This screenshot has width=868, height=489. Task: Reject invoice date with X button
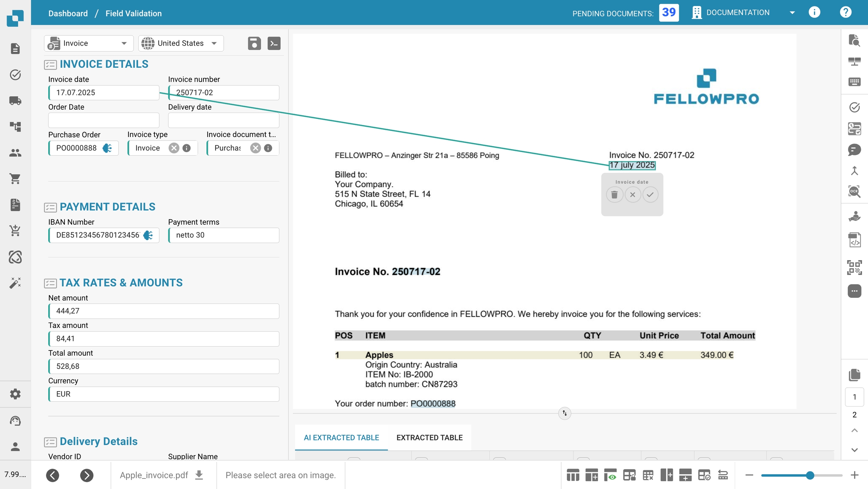point(633,195)
